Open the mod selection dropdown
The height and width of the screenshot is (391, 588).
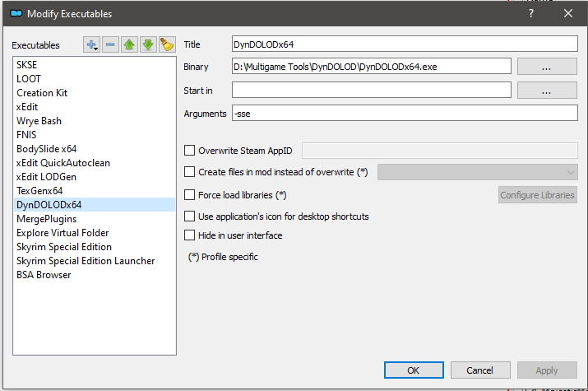[x=477, y=172]
